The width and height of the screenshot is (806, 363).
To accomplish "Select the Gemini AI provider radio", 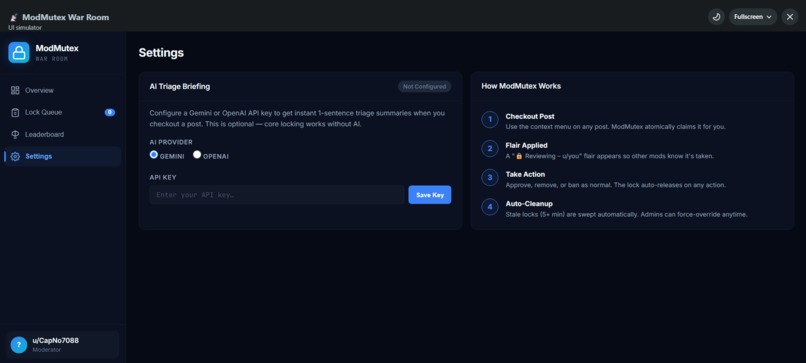I will [x=154, y=154].
